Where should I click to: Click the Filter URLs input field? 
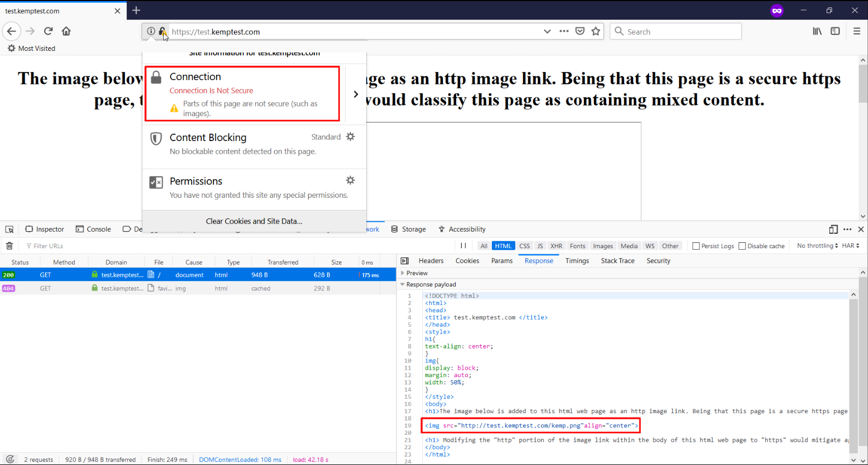point(238,246)
